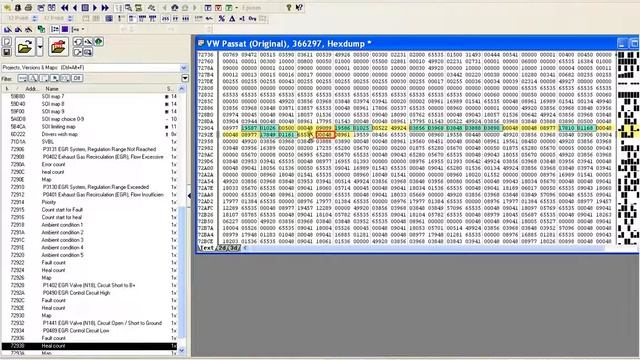Click the hexdump window title icon
Viewport: 640px width, 360px height.
[201, 43]
